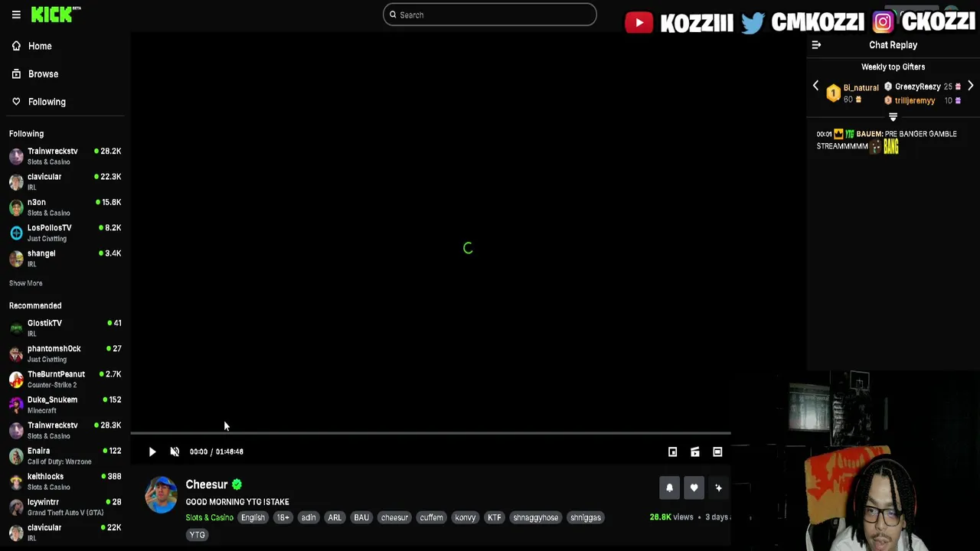Image resolution: width=980 pixels, height=551 pixels.
Task: Click the Search field
Action: pos(489,15)
